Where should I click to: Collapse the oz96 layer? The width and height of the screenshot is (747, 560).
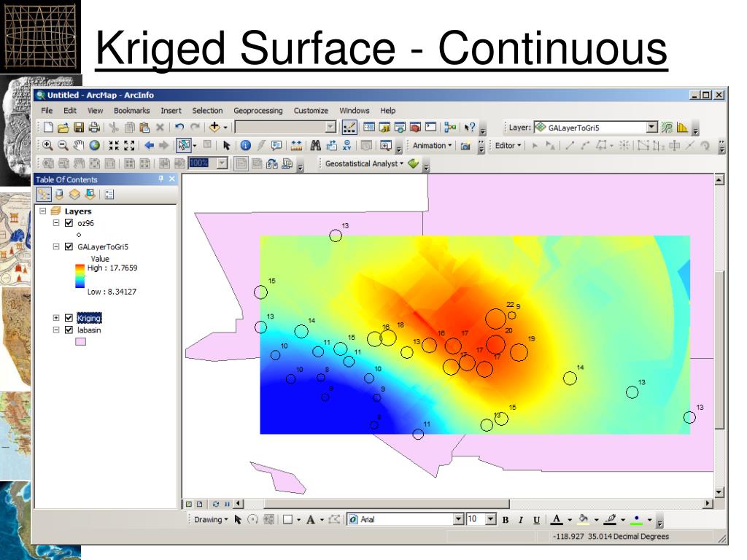coord(56,223)
